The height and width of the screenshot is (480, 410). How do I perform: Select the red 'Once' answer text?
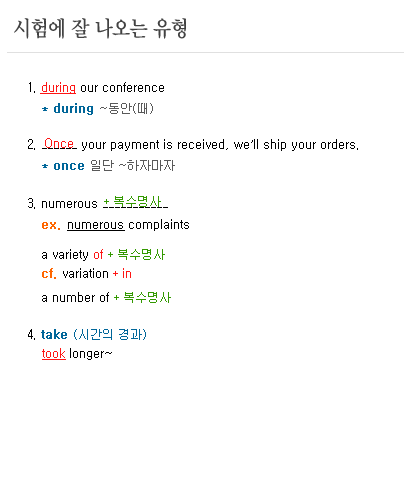[x=59, y=143]
